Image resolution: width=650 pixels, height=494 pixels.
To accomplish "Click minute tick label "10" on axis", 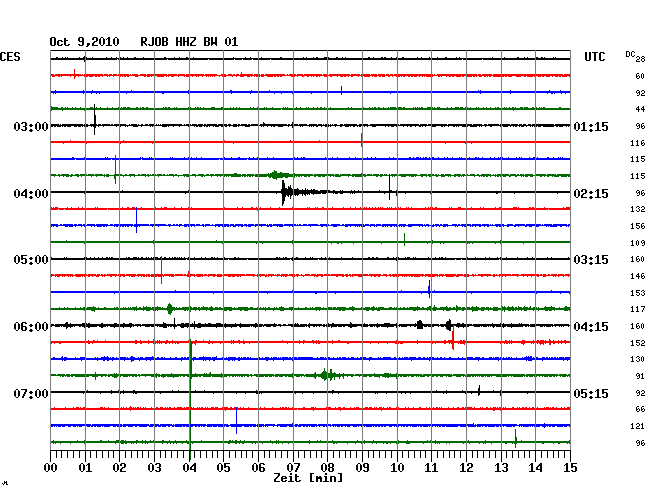I will click(x=397, y=468).
